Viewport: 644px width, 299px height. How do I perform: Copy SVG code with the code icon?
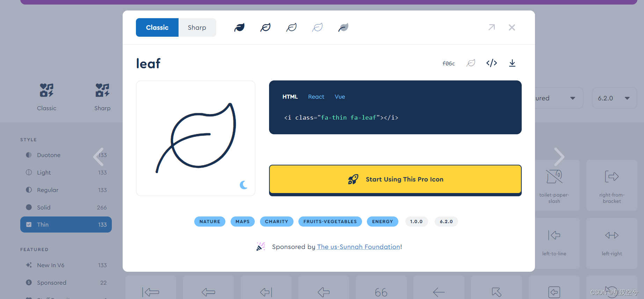pos(492,63)
